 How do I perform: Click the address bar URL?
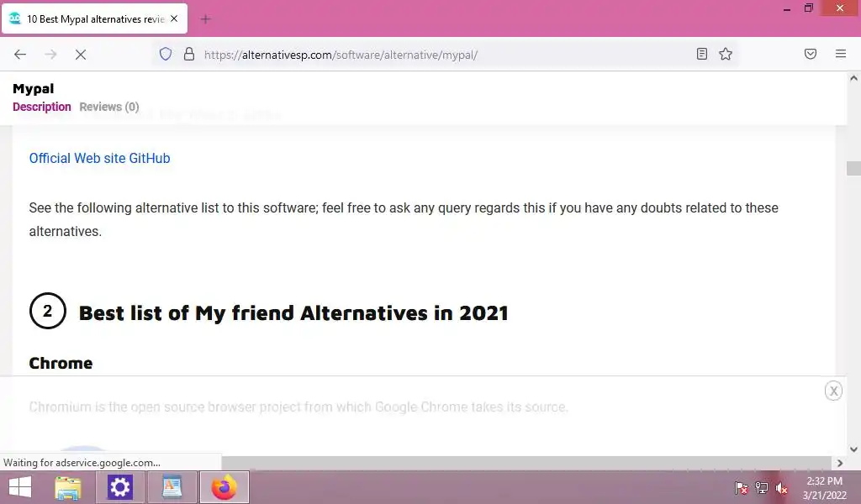click(x=341, y=55)
